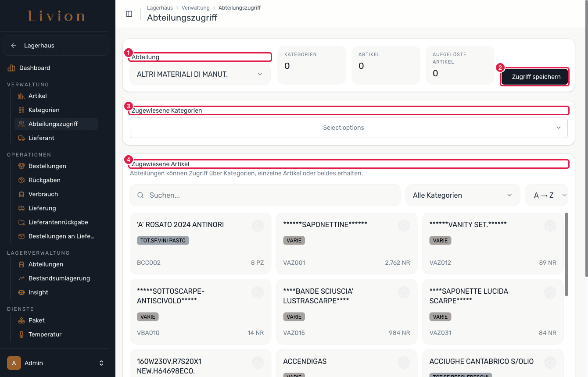Click the Verwaltung breadcrumb link
Screen dimensions: 588x377
click(x=196, y=8)
